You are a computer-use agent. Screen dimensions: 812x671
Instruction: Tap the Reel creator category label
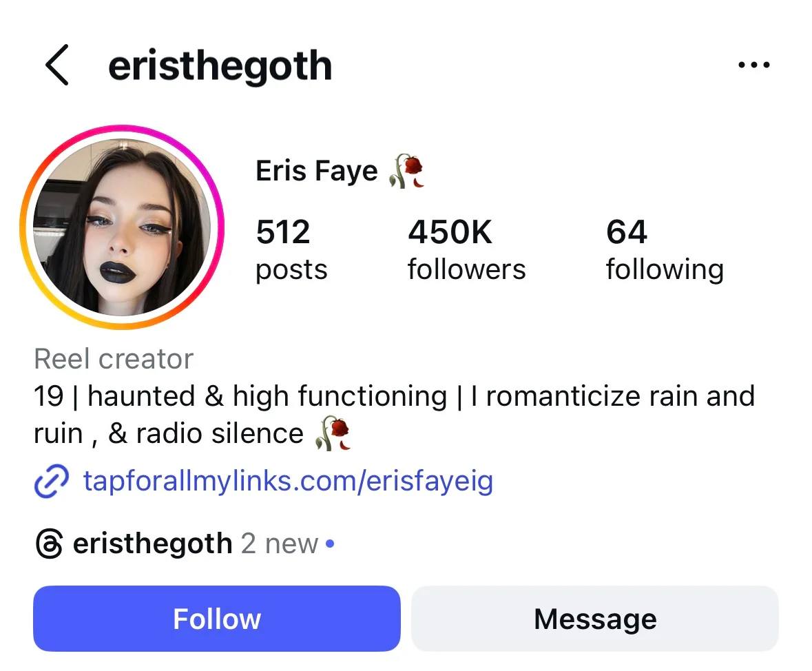114,358
